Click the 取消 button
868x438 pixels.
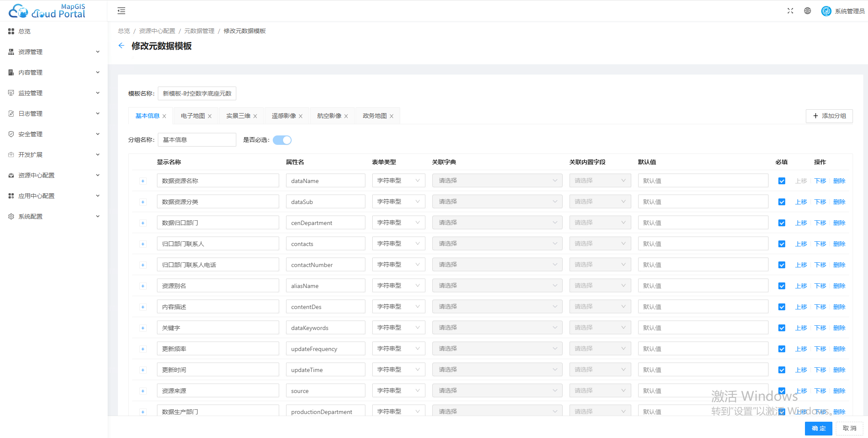point(850,428)
